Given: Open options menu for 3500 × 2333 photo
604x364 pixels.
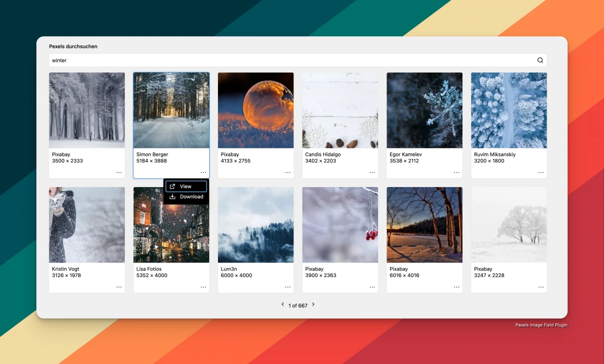Looking at the screenshot, I should (x=119, y=172).
